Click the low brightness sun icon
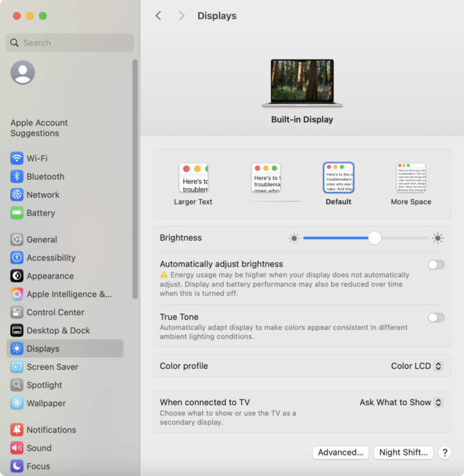The height and width of the screenshot is (476, 464). [x=294, y=238]
